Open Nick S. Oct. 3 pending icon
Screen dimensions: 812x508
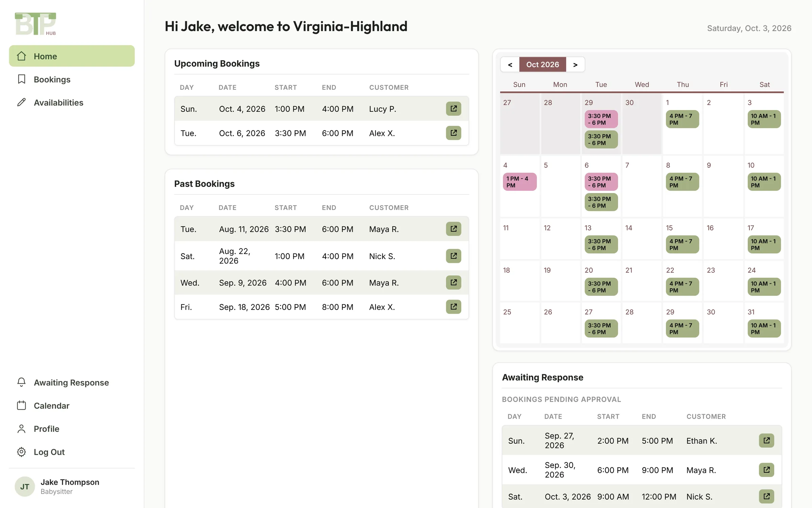[x=766, y=496]
